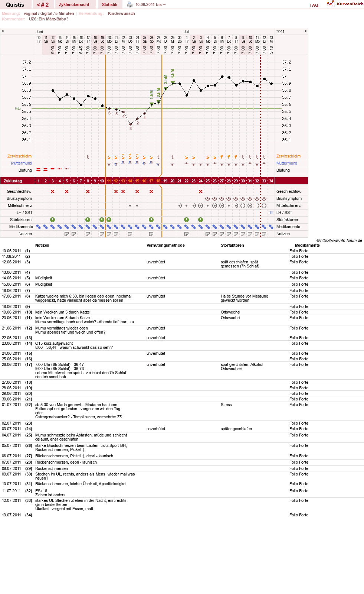Click the Zervixschleim f mark on cycle day 27
The width and height of the screenshot is (364, 594).
pos(222,157)
